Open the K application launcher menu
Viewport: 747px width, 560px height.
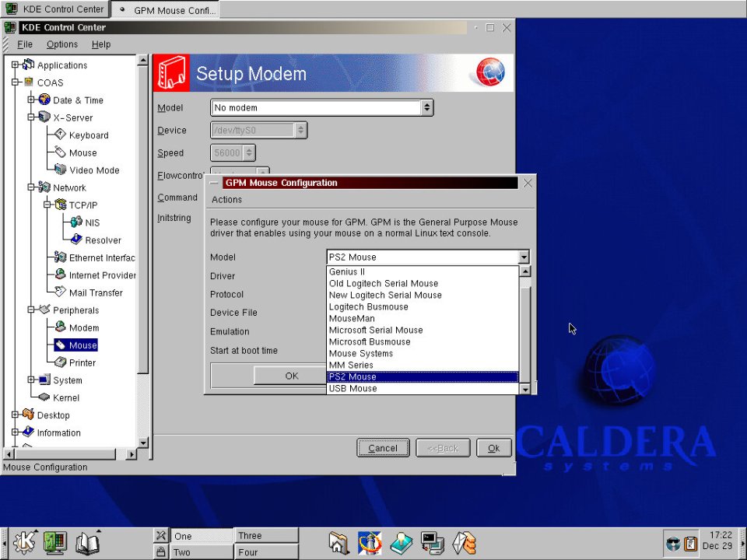[x=23, y=543]
